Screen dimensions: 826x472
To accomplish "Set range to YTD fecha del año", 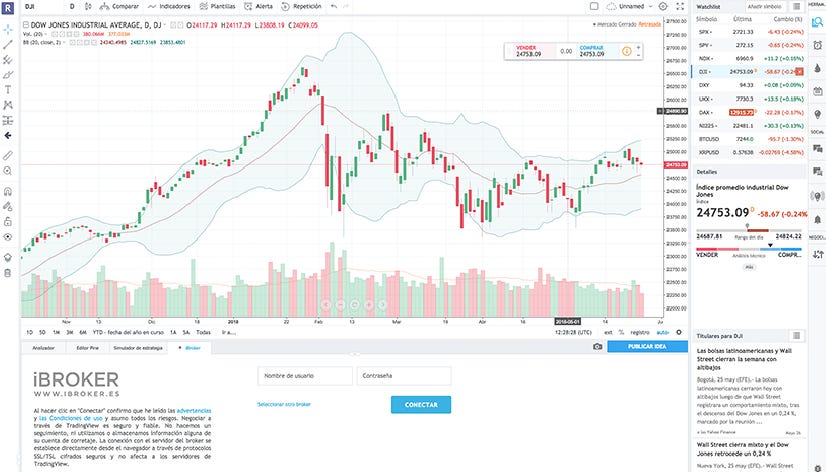I will point(128,332).
